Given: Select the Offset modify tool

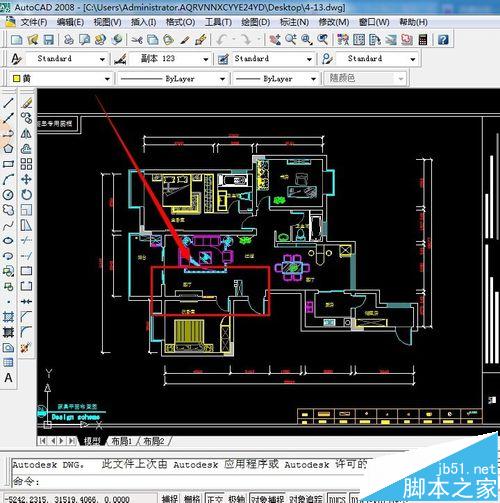Looking at the screenshot, I should tap(26, 149).
